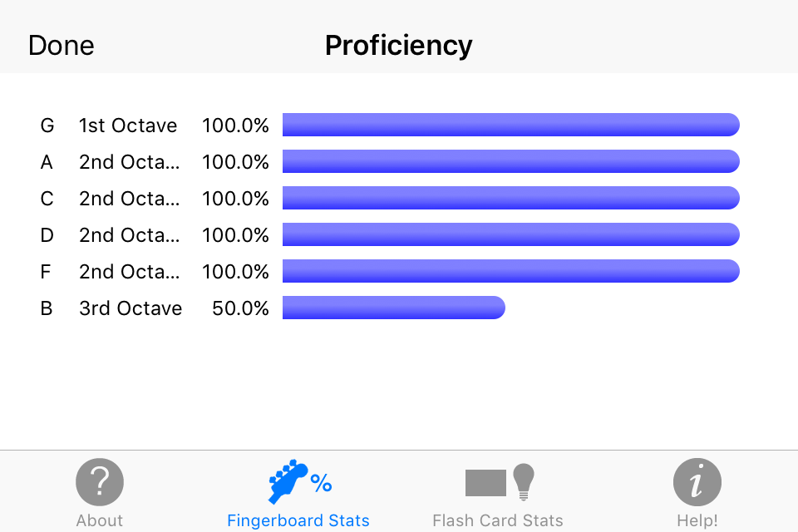
Task: Tap the About question mark icon
Action: pos(100,481)
